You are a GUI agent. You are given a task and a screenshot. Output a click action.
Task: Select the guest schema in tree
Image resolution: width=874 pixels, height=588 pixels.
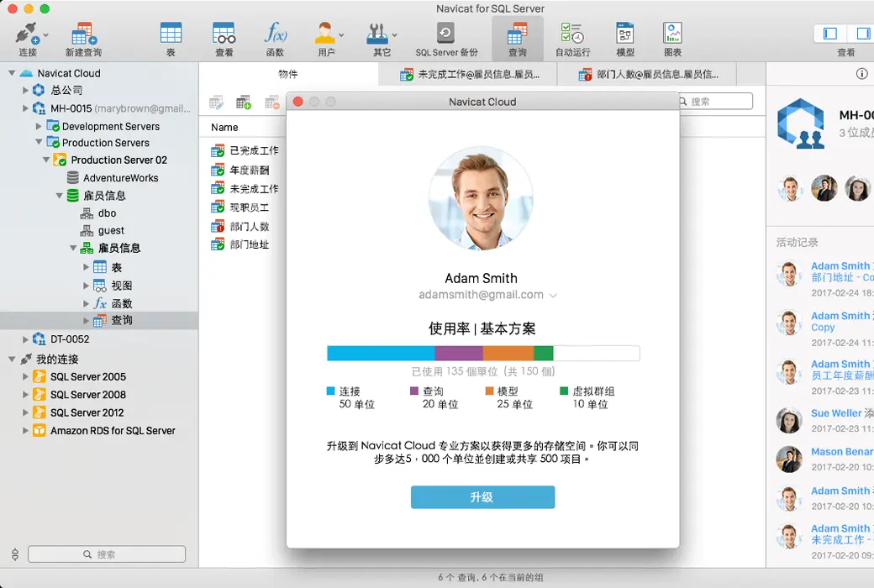point(103,230)
